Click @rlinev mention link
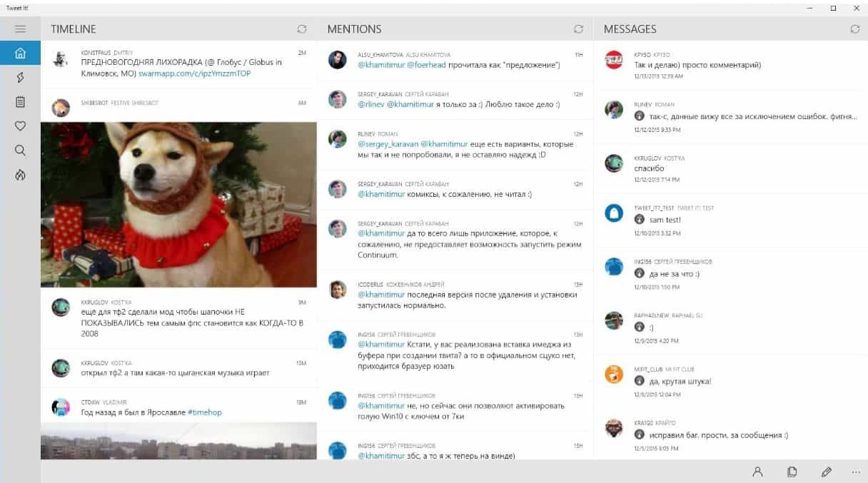868x483 pixels. click(x=370, y=104)
